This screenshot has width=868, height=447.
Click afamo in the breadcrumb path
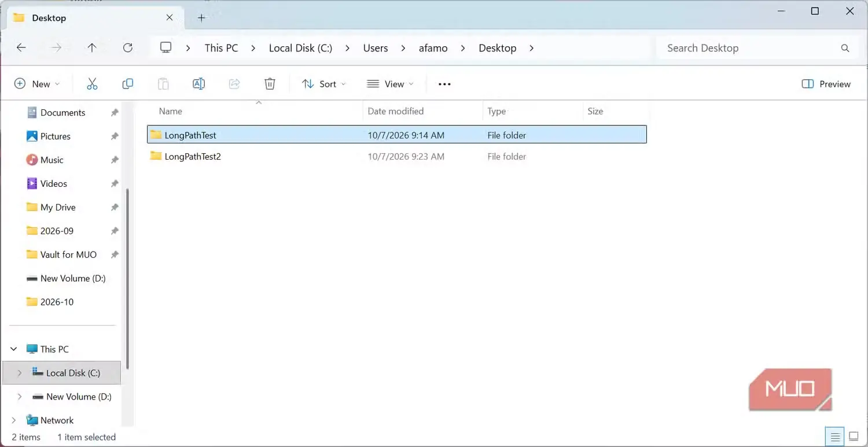[433, 48]
